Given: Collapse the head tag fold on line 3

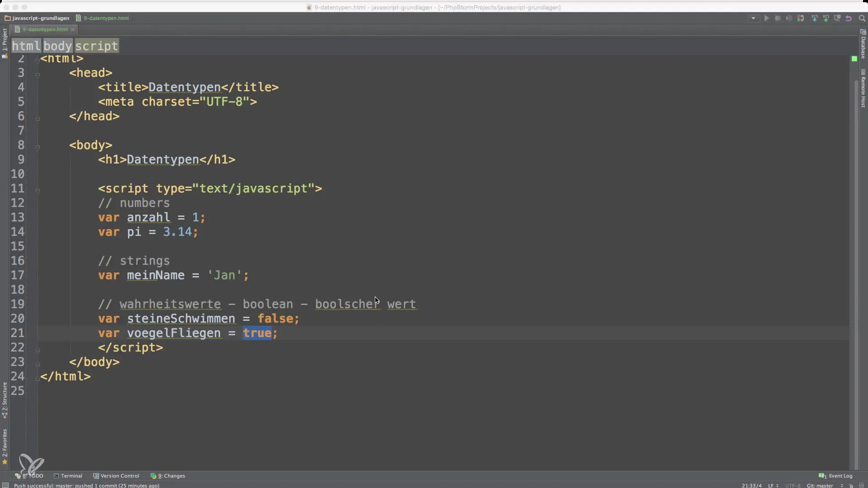Looking at the screenshot, I should click(38, 75).
